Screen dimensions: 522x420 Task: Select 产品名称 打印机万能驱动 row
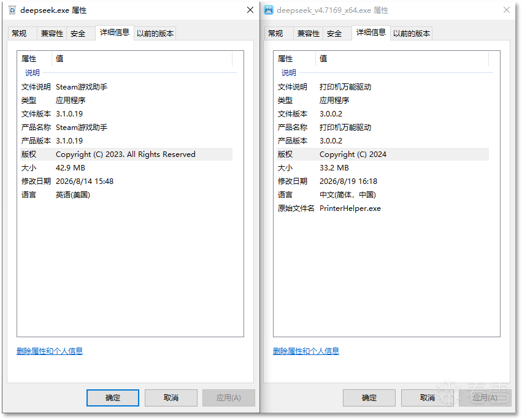(x=383, y=127)
